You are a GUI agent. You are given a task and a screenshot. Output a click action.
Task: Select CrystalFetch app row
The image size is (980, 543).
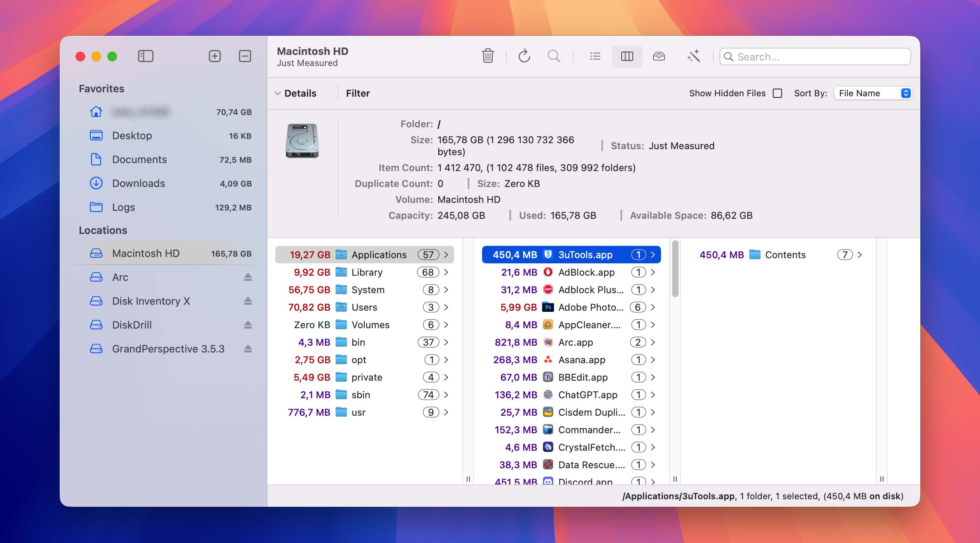(571, 447)
